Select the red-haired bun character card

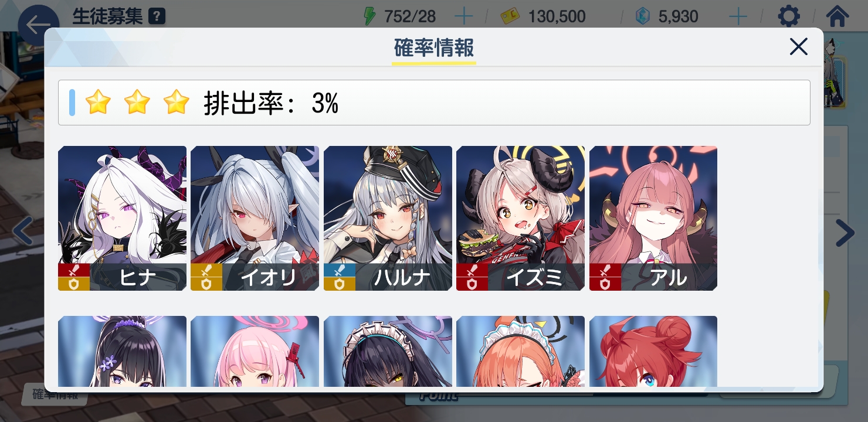[653, 352]
